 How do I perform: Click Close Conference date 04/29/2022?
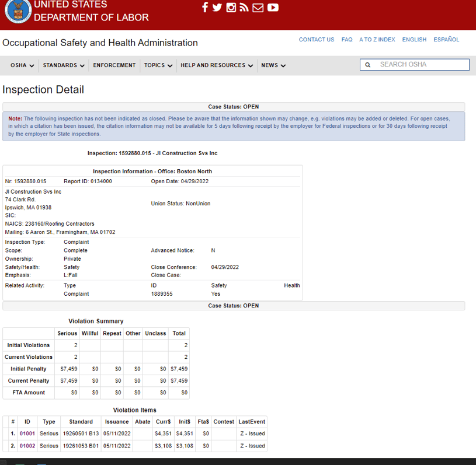point(225,267)
